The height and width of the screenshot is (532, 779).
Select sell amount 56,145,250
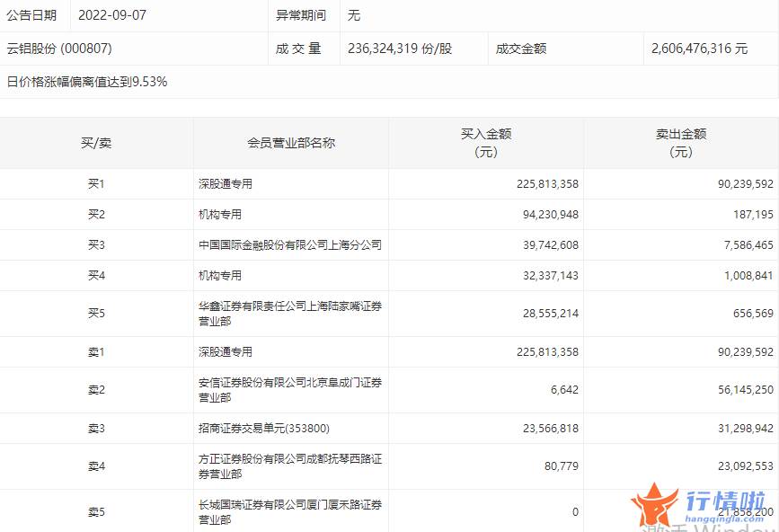click(746, 390)
